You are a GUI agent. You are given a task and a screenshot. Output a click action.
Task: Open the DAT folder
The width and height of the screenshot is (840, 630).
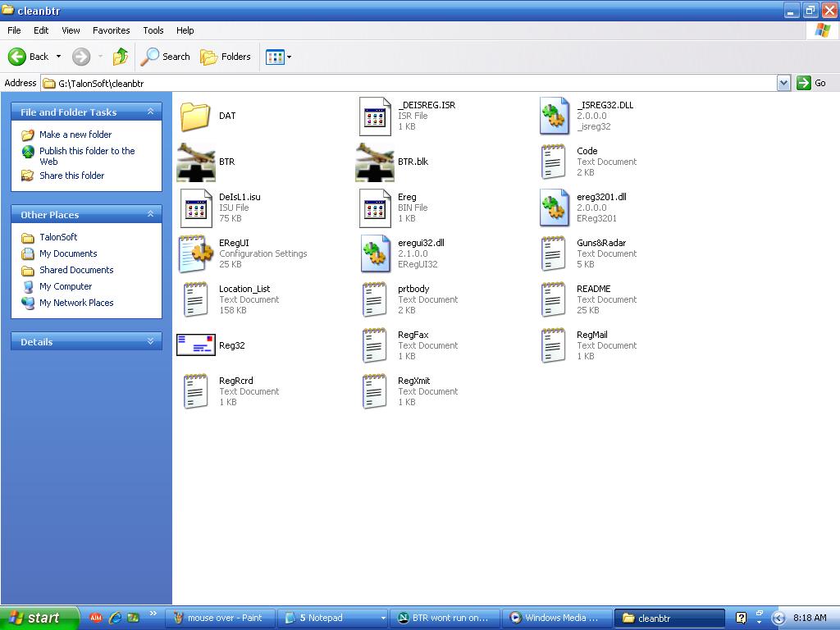click(x=194, y=116)
